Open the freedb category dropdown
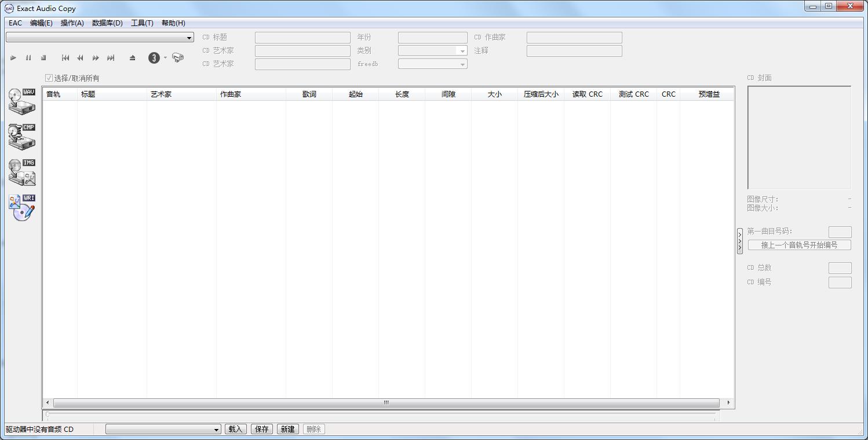Viewport: 868px width, 440px height. [462, 64]
